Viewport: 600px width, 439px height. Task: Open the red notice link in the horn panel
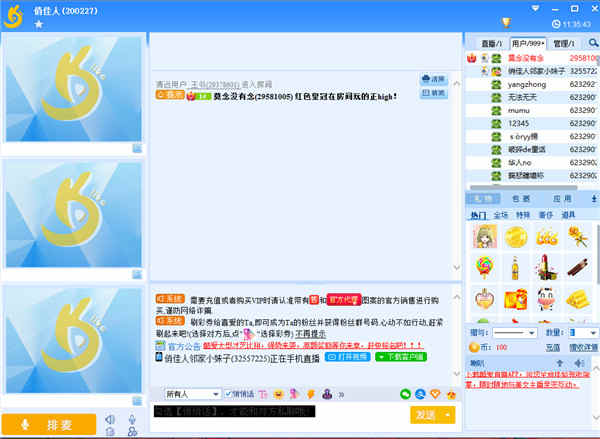click(527, 379)
